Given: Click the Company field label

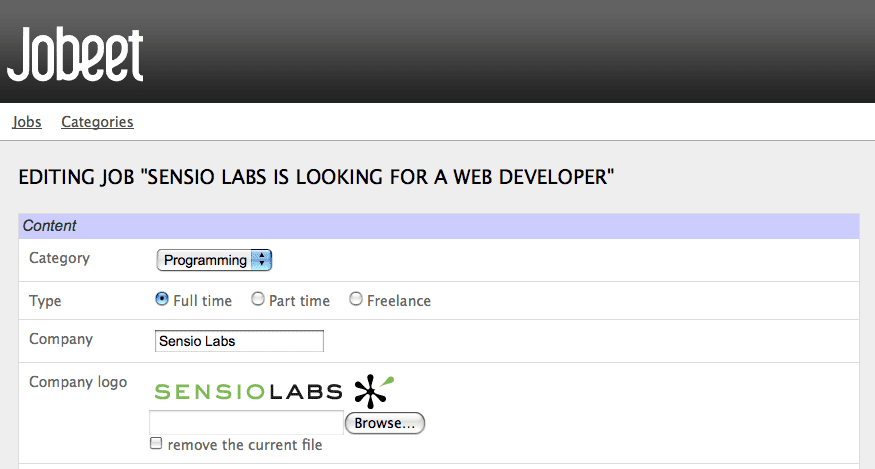Looking at the screenshot, I should click(x=61, y=339).
